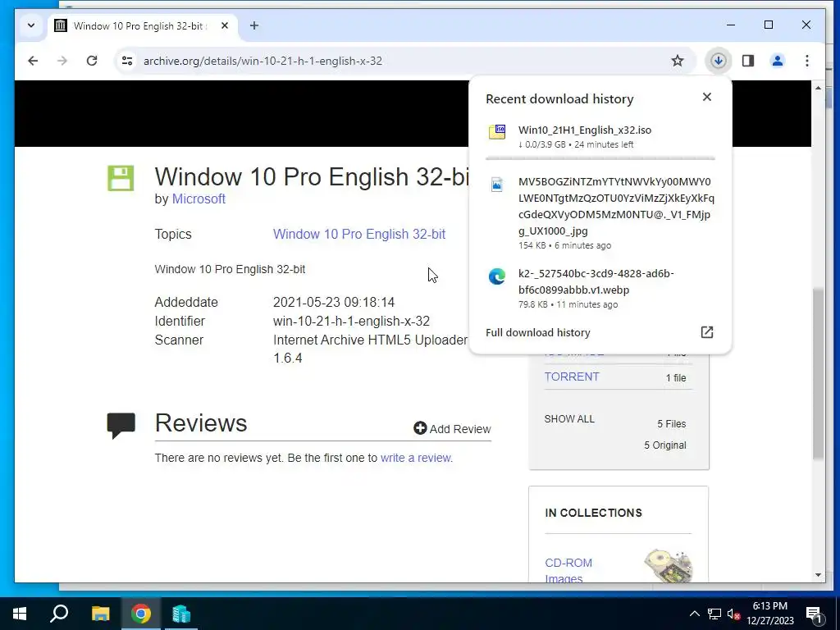
Task: Click the scrollbar up arrow
Action: pyautogui.click(x=818, y=87)
